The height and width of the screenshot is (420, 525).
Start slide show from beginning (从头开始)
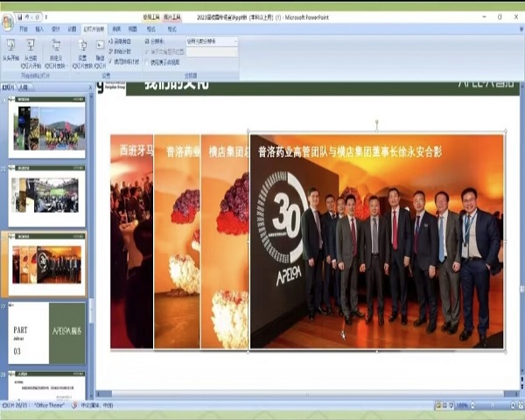[10, 50]
